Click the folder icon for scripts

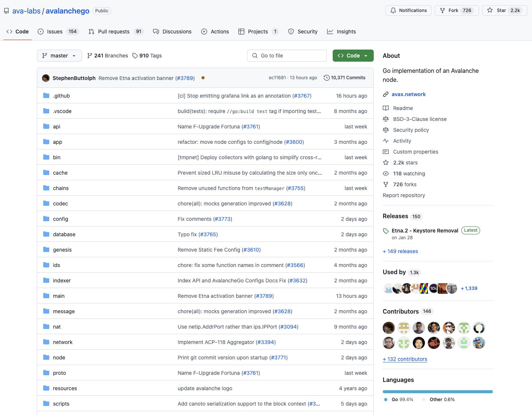[46, 403]
